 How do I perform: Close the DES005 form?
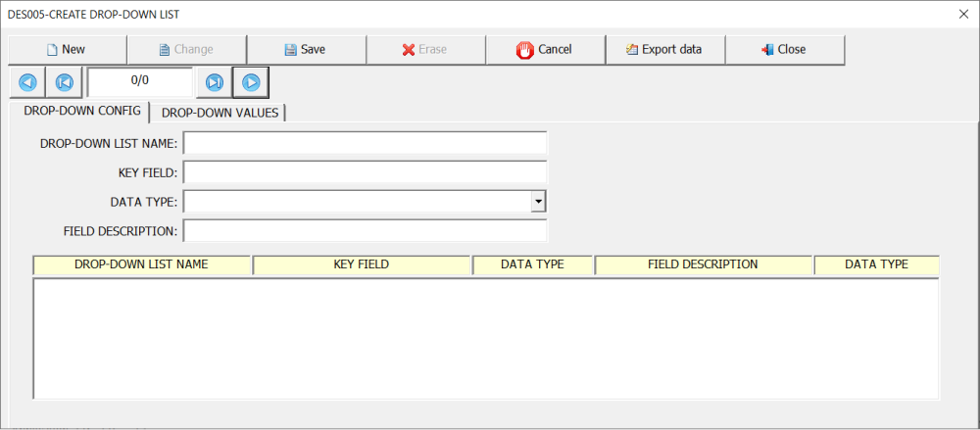tap(784, 49)
